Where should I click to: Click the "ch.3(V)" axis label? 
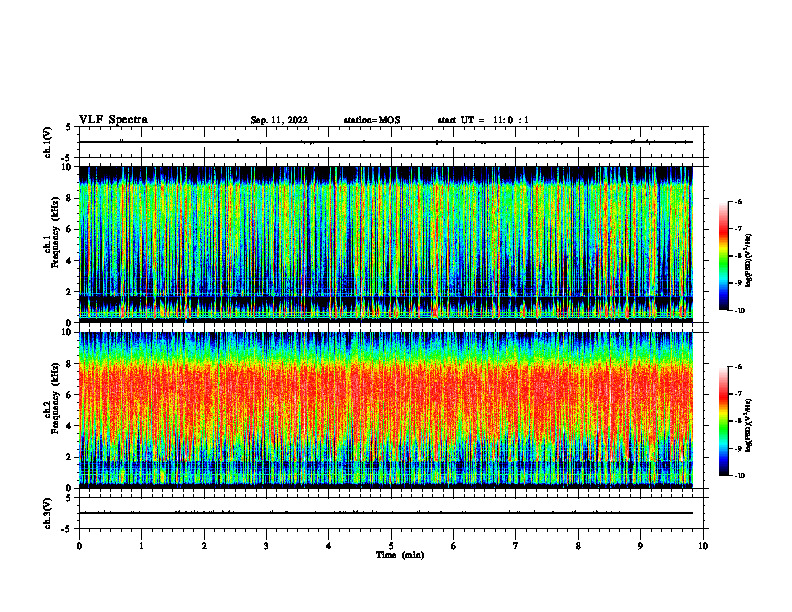[48, 513]
